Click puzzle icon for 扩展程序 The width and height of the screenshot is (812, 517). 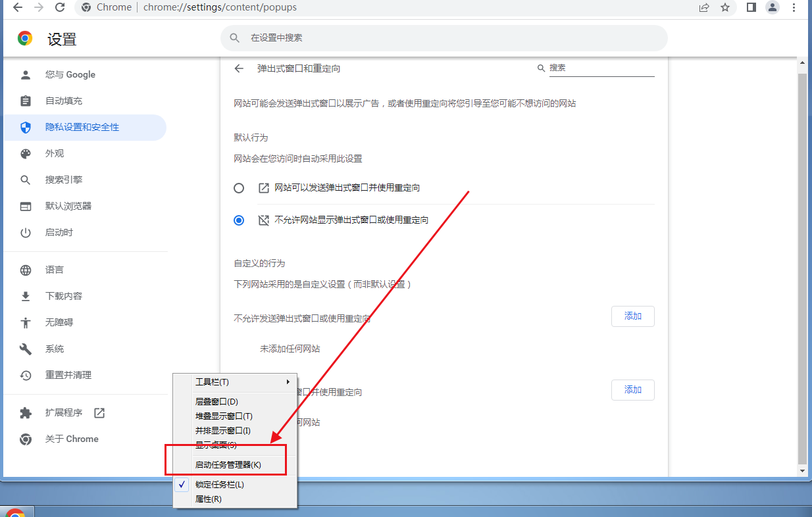(x=26, y=412)
